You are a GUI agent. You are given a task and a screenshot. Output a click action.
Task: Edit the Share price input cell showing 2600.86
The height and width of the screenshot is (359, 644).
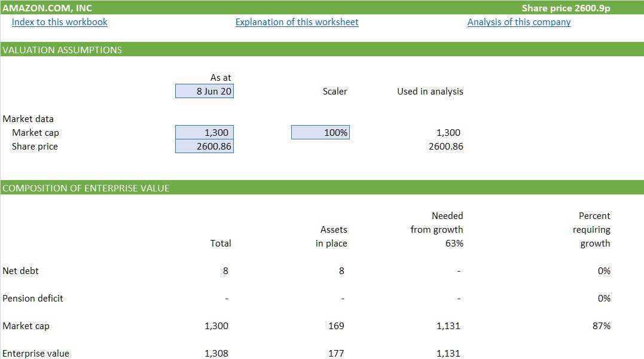[204, 146]
